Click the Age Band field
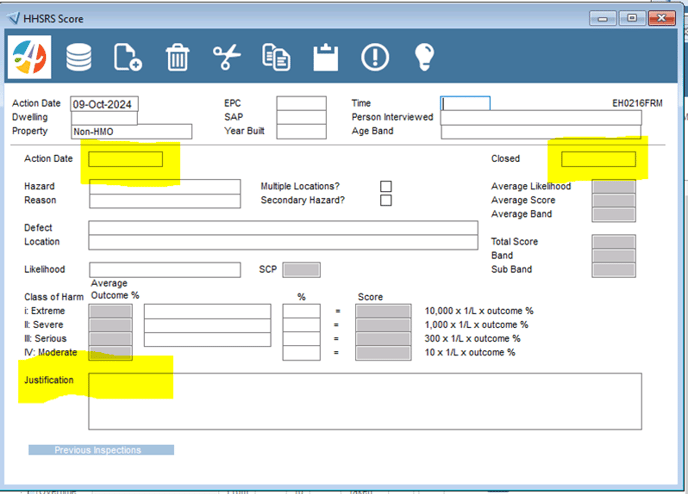Screen dimensions: 688x494 pos(541,132)
